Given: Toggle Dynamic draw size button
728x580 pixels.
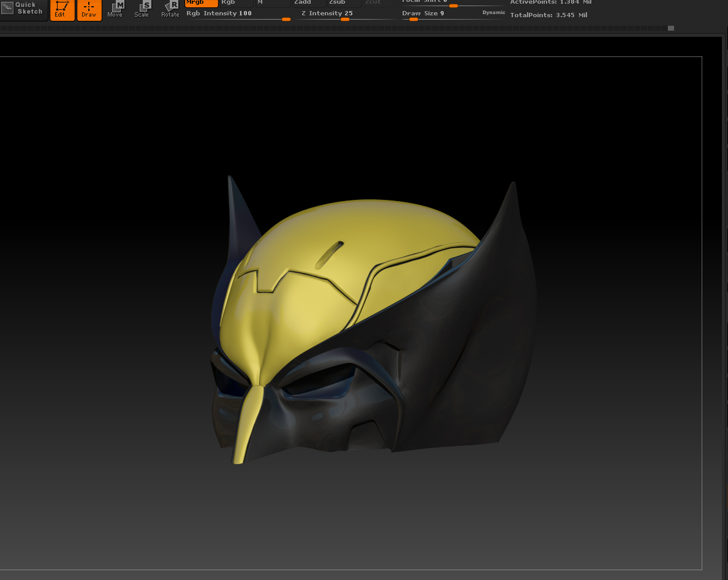Looking at the screenshot, I should [x=493, y=12].
